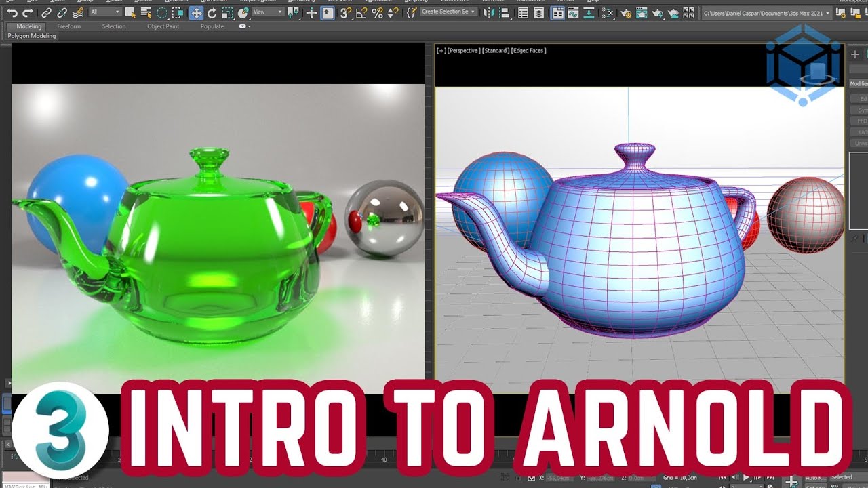
Task: Open the Modifier List in command panel
Action: tap(859, 83)
